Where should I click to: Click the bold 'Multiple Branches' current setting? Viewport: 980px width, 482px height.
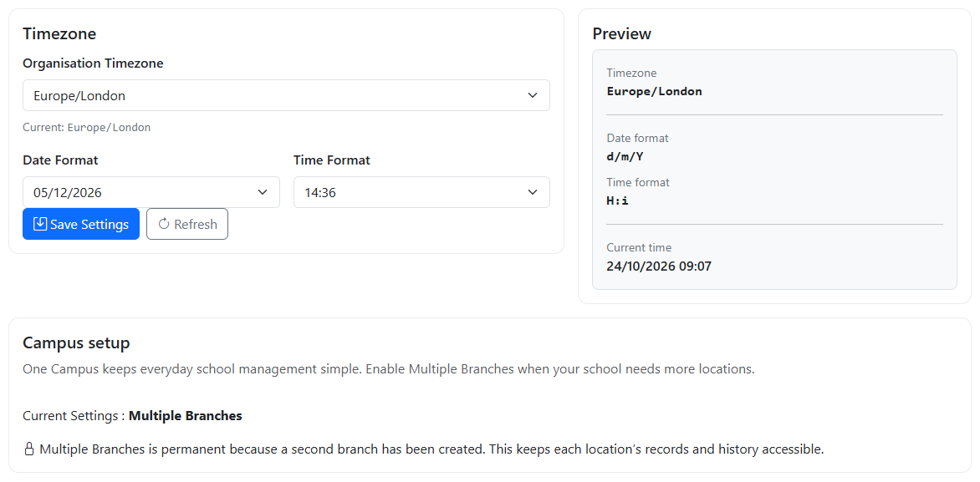pyautogui.click(x=186, y=416)
